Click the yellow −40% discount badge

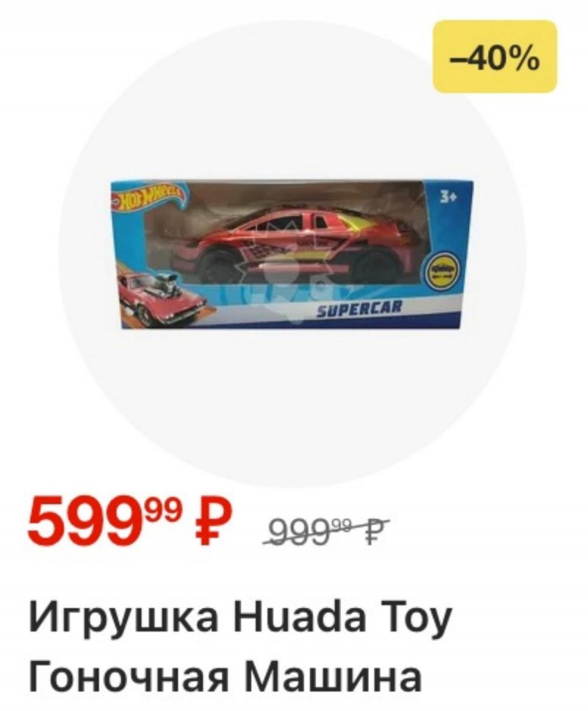coord(495,57)
